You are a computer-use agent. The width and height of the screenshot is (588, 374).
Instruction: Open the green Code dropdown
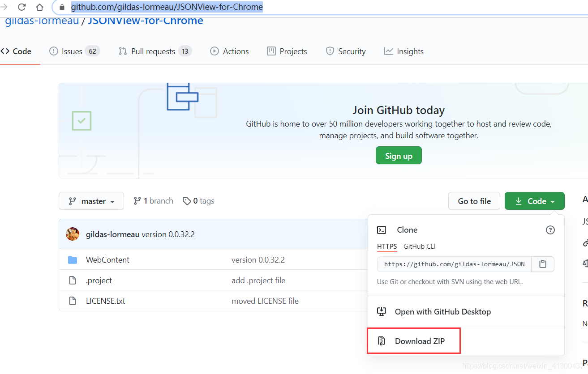[534, 201]
